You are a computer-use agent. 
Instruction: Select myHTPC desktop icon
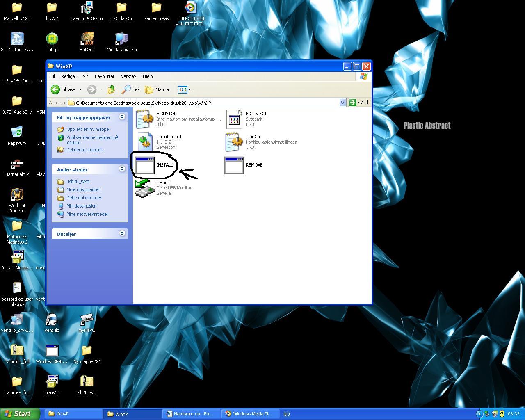tap(87, 323)
